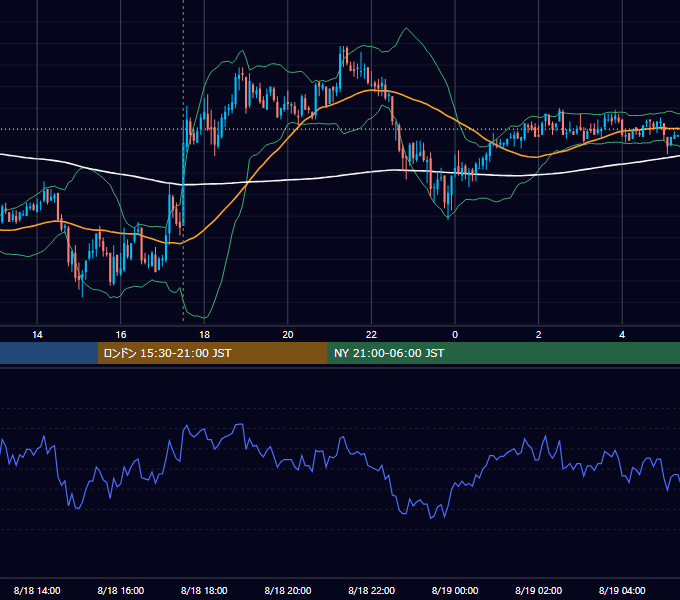Click hour label 20 on price chart axis

point(288,335)
